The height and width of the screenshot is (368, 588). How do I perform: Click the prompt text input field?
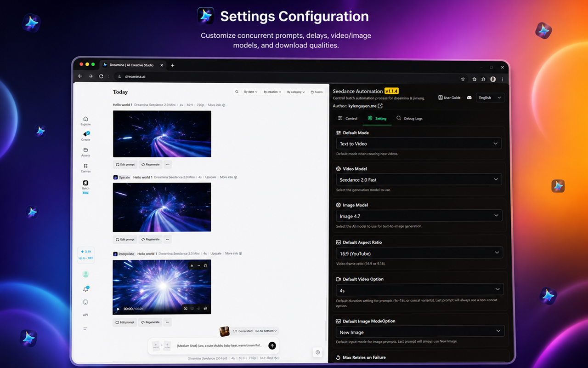tap(220, 345)
